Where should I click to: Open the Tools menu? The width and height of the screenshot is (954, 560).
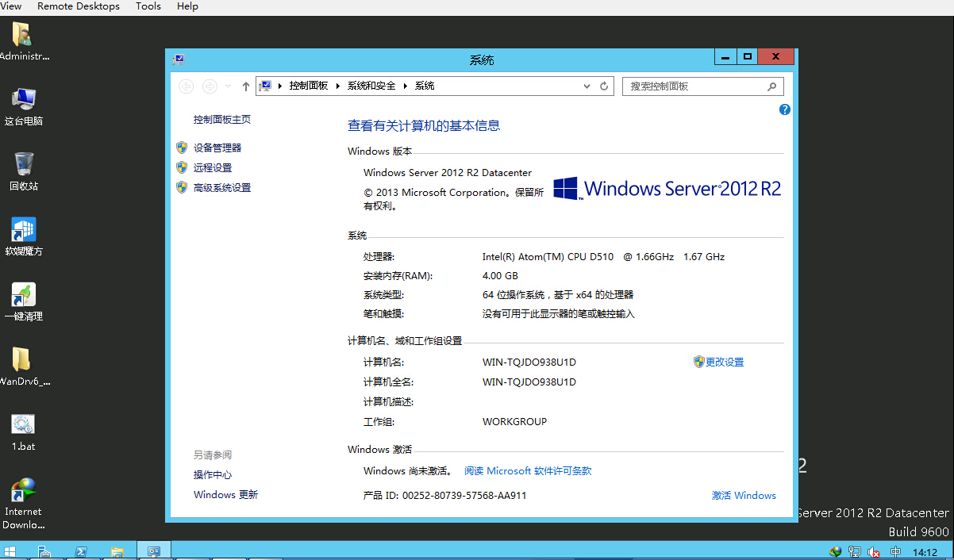pyautogui.click(x=148, y=6)
